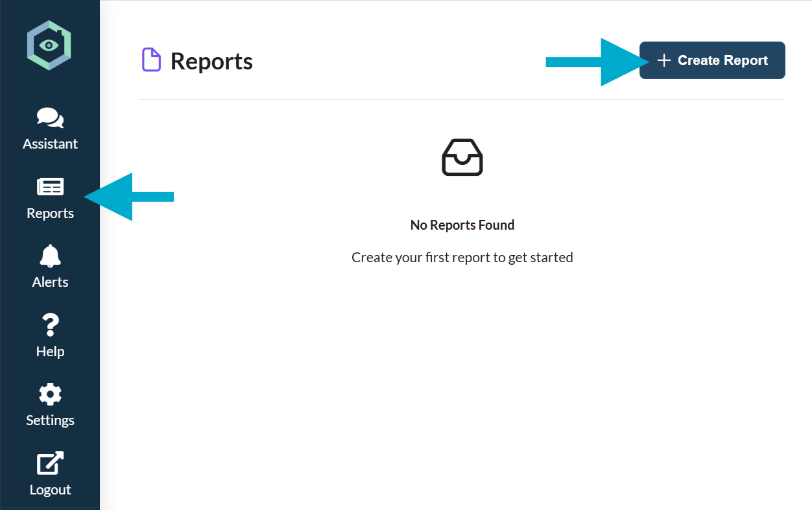Click the hexagon eye app logo
The height and width of the screenshot is (510, 812).
coord(49,45)
